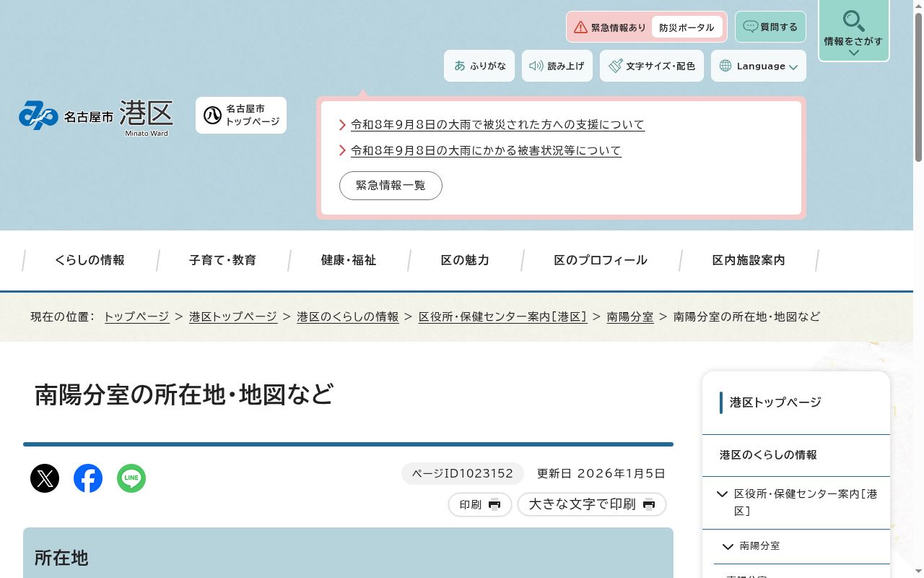Open the 区のプロフィール menu
Viewport: 924px width, 578px height.
click(601, 260)
